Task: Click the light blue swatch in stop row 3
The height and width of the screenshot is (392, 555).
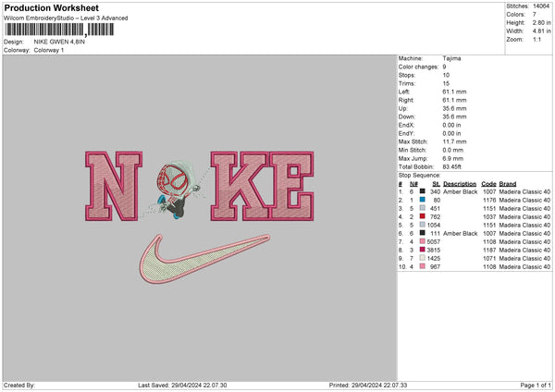Action: click(x=423, y=208)
